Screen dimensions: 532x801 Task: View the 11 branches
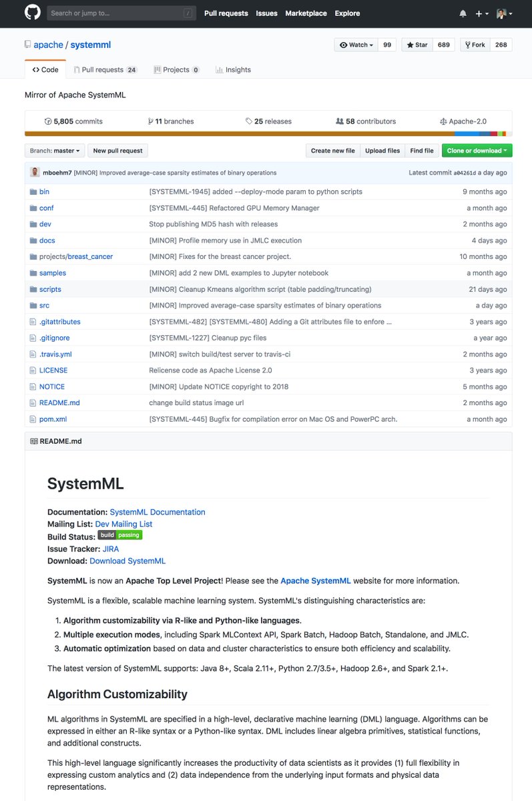170,121
